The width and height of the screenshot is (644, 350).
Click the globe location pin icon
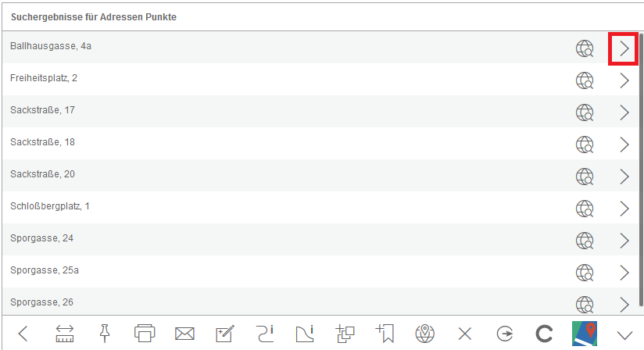click(424, 334)
